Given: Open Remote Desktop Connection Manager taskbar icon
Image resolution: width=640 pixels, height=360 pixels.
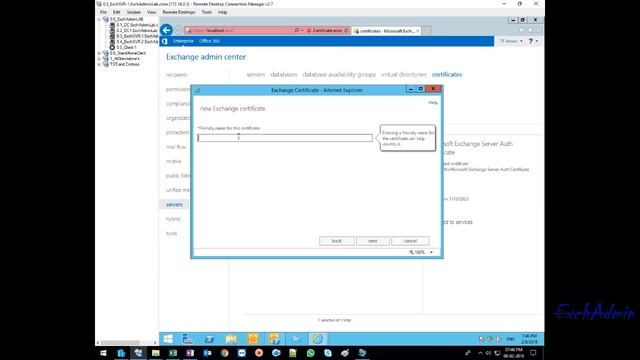Looking at the screenshot, I should point(138,353).
